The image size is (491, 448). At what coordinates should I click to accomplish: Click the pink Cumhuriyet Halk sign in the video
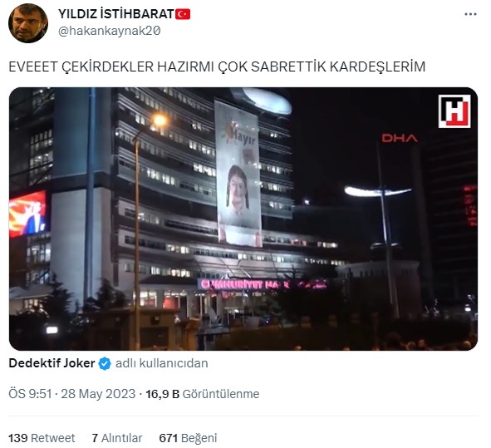click(x=263, y=284)
